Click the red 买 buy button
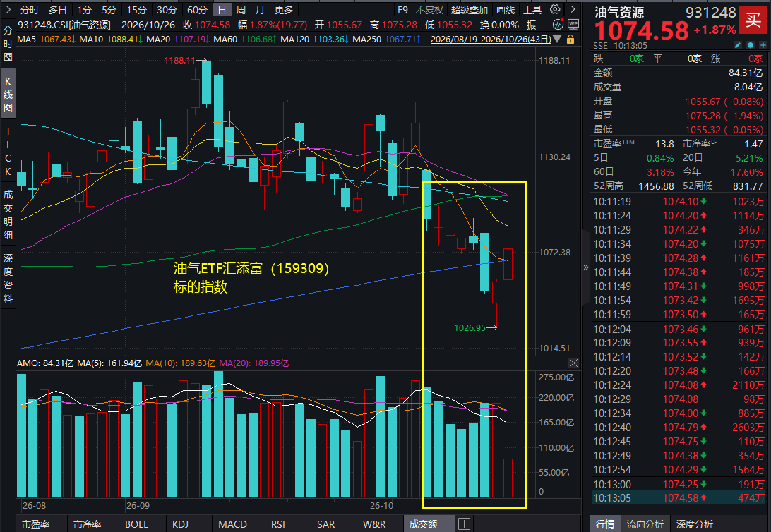This screenshot has width=771, height=532. (753, 20)
